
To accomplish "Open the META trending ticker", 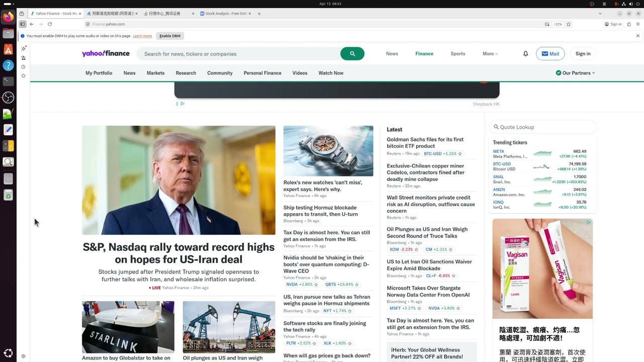I will point(499,151).
